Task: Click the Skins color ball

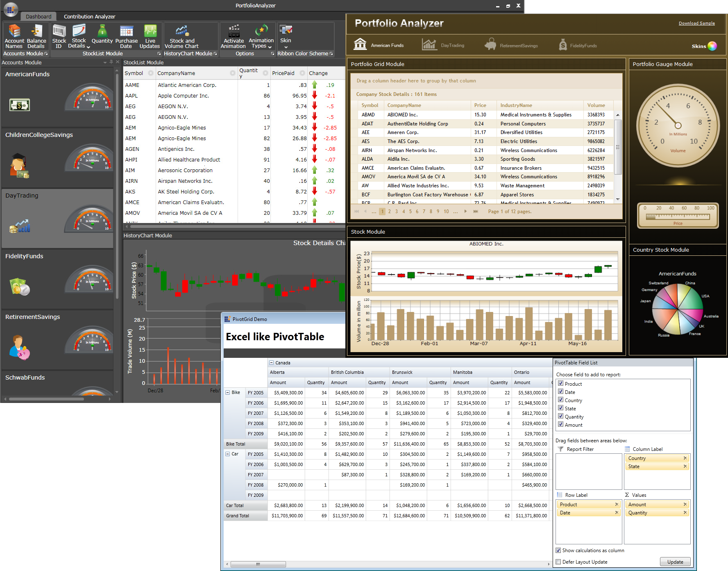Action: [712, 46]
